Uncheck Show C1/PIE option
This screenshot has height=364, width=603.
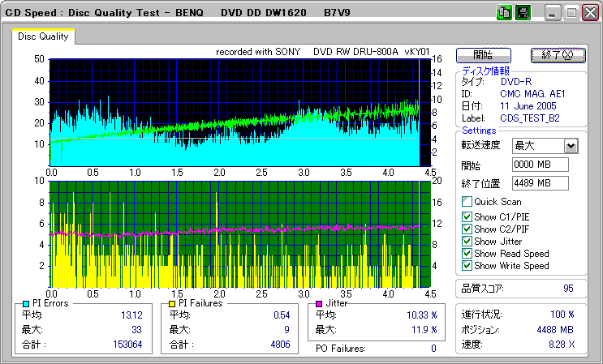(x=467, y=217)
